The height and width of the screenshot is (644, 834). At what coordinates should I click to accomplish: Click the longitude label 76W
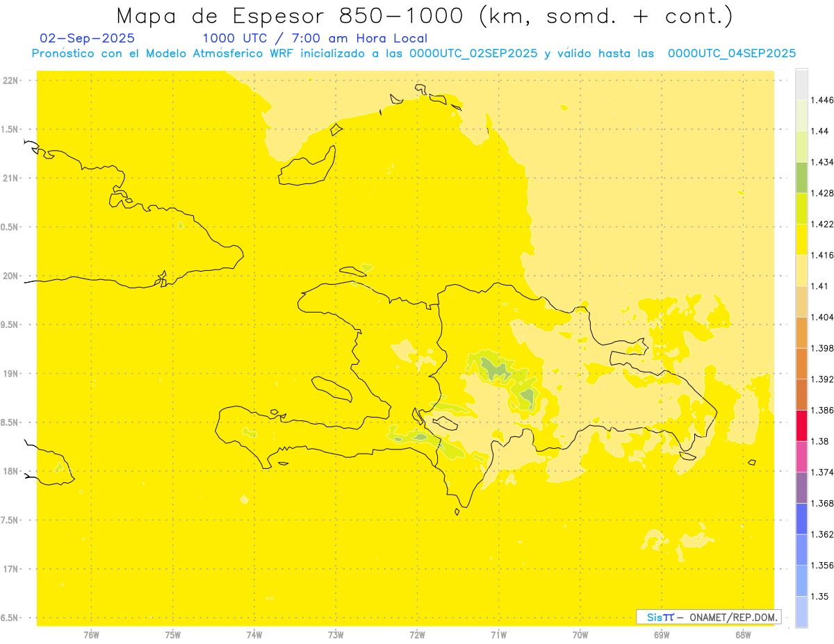tap(91, 634)
